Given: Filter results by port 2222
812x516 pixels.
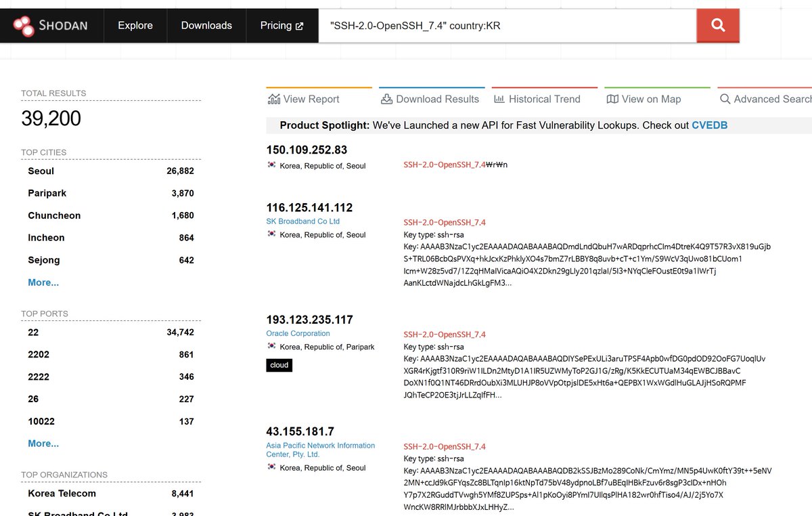Looking at the screenshot, I should tap(39, 377).
